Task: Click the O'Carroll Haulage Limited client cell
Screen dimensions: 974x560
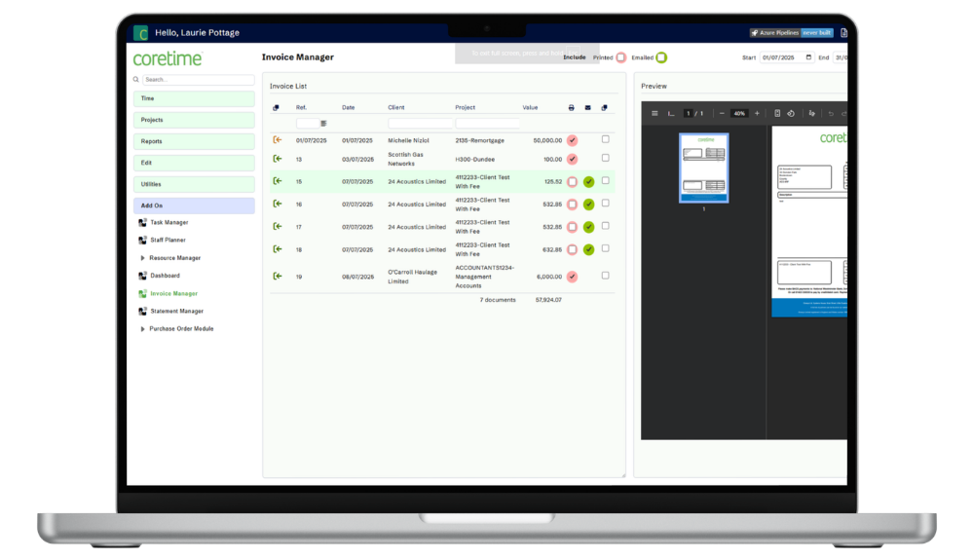Action: click(x=412, y=277)
